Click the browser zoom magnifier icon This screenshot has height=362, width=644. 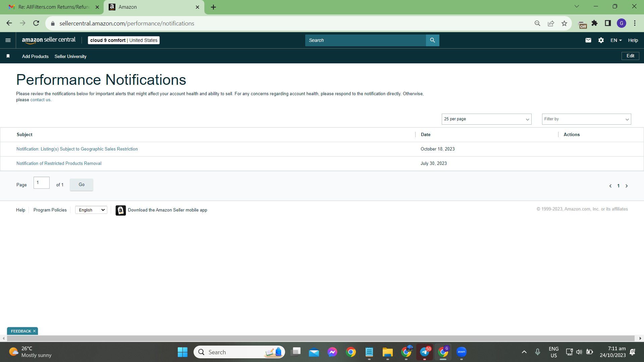tap(537, 23)
